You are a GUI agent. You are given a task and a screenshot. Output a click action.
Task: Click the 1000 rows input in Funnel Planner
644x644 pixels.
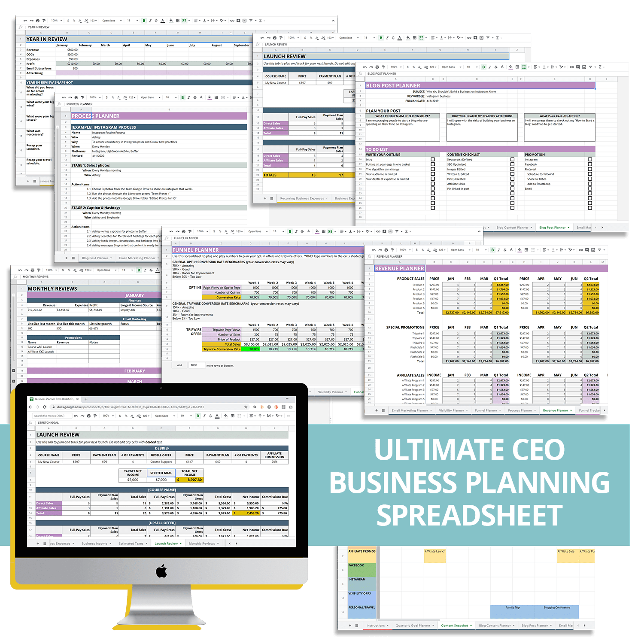click(x=197, y=365)
